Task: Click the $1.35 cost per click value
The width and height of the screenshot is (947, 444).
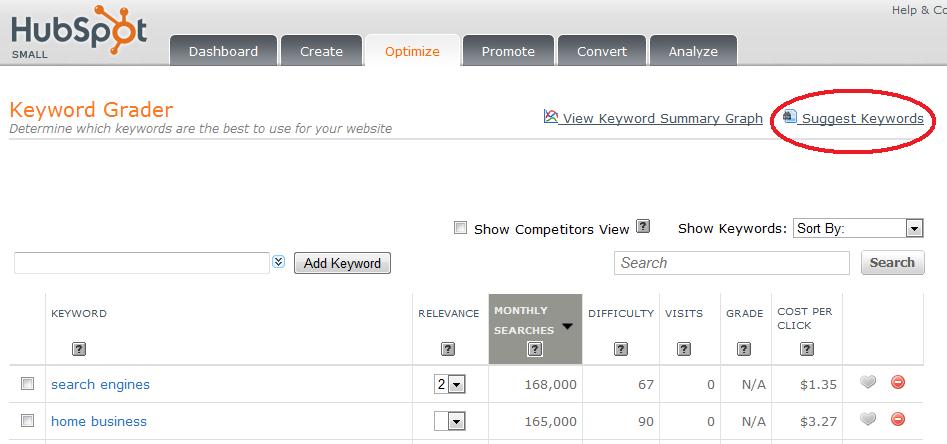Action: pyautogui.click(x=818, y=385)
